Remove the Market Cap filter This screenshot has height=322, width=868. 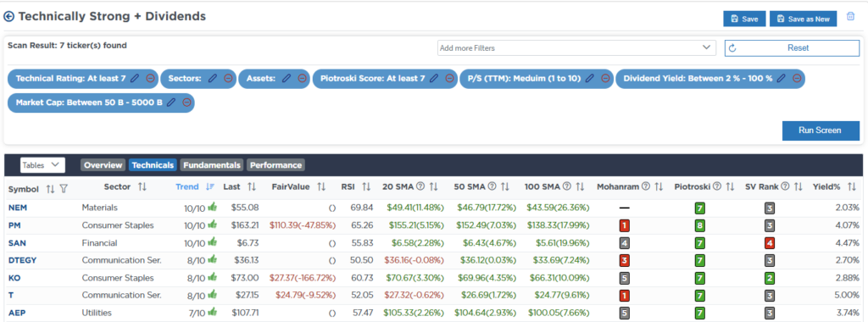click(x=186, y=103)
